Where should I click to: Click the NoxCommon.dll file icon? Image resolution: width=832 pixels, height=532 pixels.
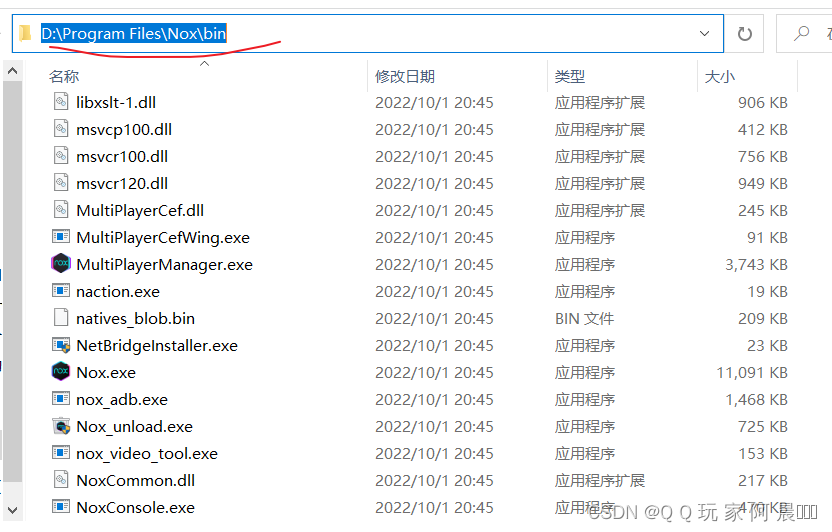coord(61,480)
